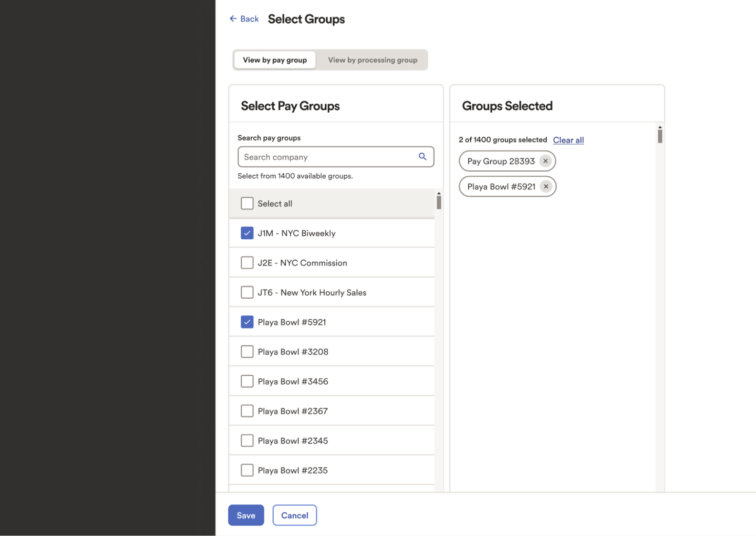Remove the Pay Group 28393 chip

coord(545,161)
